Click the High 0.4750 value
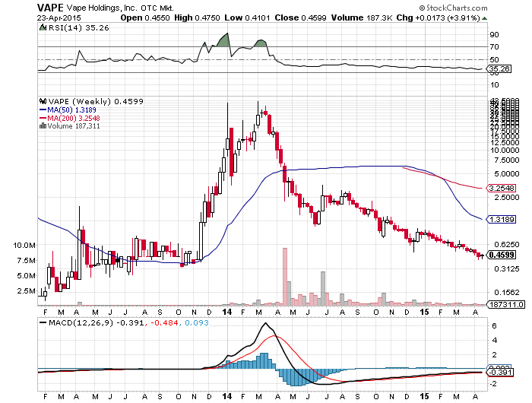The width and height of the screenshot is (532, 403). click(x=197, y=17)
